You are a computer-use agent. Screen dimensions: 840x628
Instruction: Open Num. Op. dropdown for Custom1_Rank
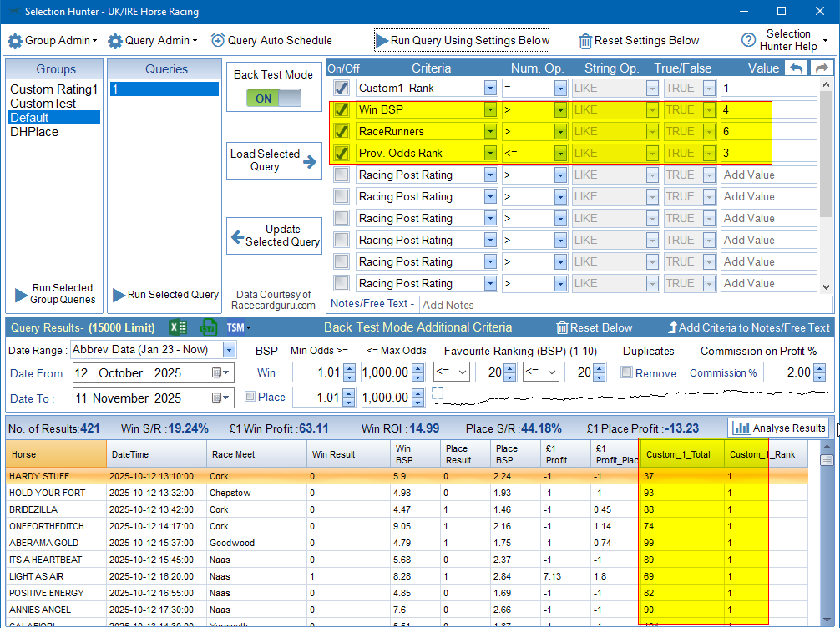[560, 88]
